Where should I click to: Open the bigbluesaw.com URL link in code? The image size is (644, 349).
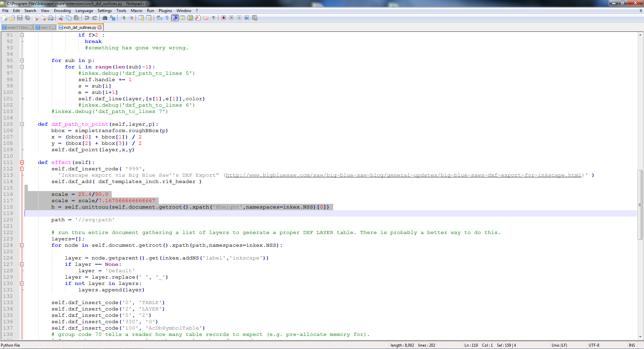(x=403, y=175)
